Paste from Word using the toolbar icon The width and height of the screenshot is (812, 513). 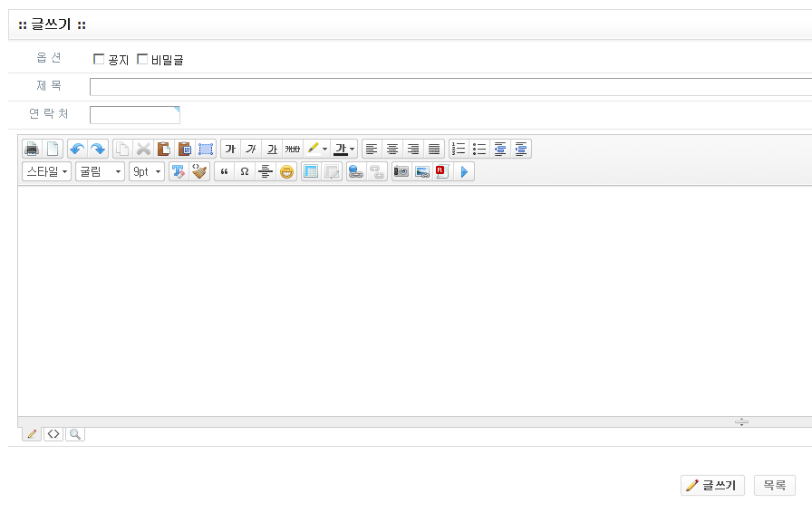point(184,149)
